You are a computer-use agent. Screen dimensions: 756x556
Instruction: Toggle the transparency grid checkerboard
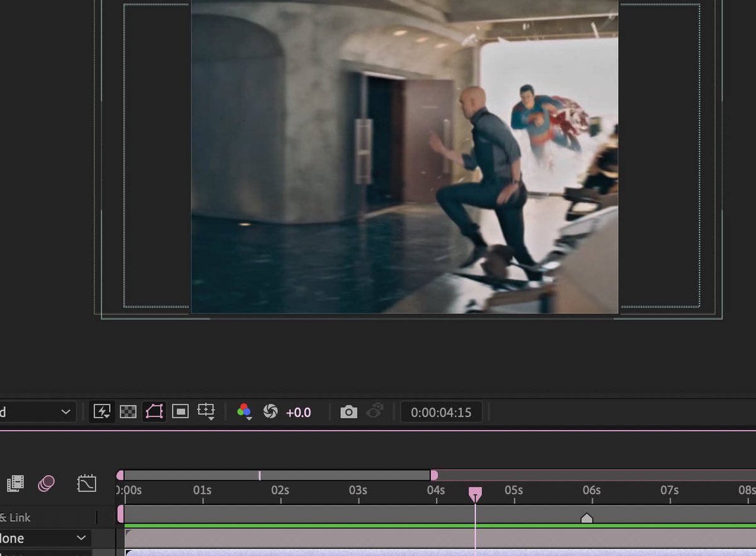tap(129, 412)
